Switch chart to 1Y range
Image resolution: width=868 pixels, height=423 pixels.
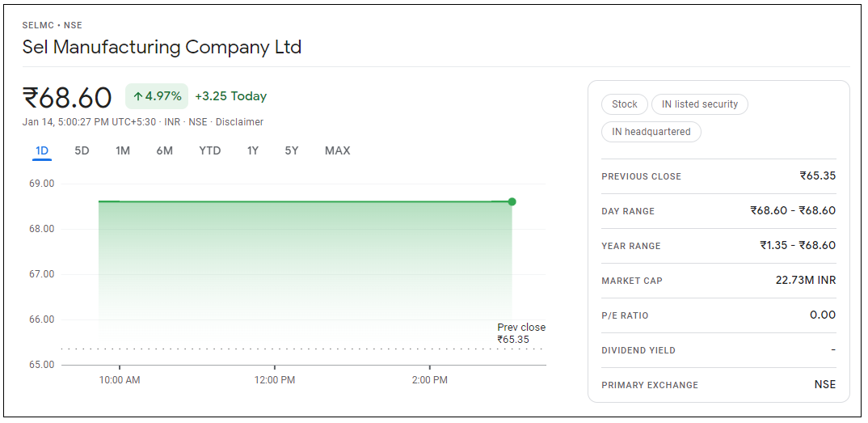253,150
